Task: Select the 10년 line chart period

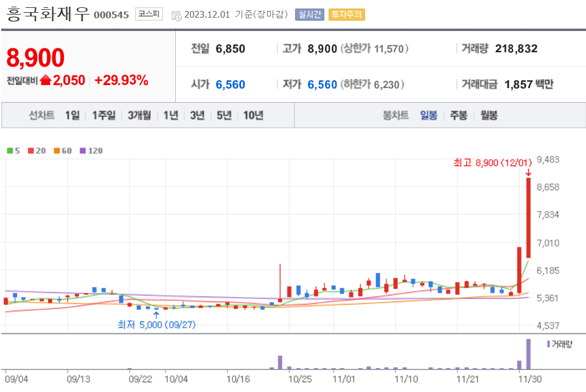Action: (253, 115)
